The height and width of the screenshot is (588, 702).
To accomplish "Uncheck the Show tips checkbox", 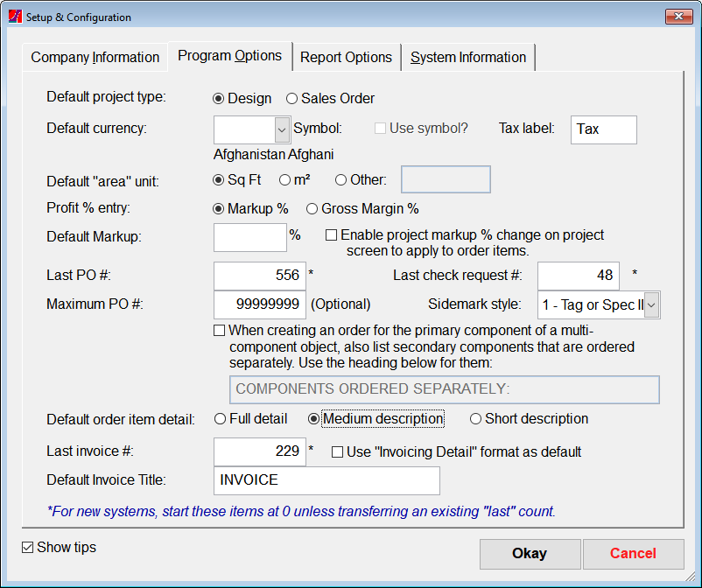I will click(28, 547).
